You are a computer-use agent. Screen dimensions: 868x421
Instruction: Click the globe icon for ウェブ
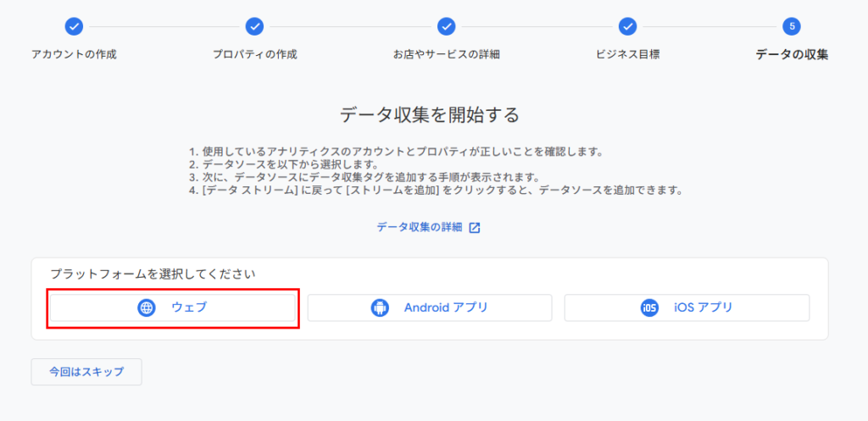pos(147,307)
